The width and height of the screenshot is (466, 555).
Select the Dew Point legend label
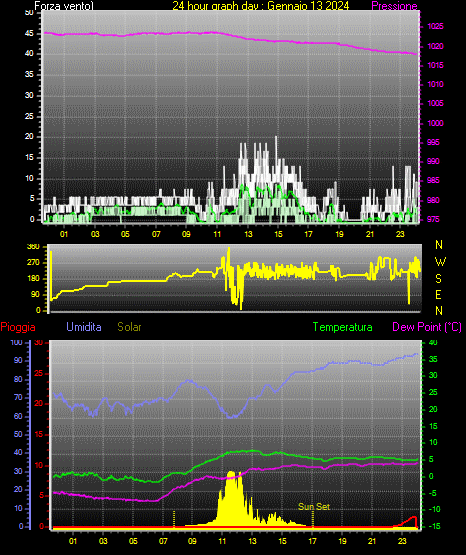[x=427, y=327]
